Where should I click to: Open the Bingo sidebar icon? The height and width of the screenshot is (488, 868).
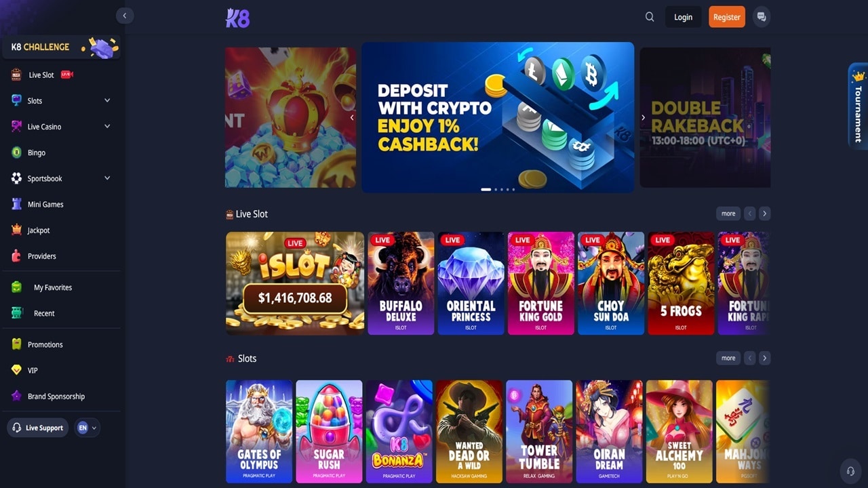tap(16, 152)
